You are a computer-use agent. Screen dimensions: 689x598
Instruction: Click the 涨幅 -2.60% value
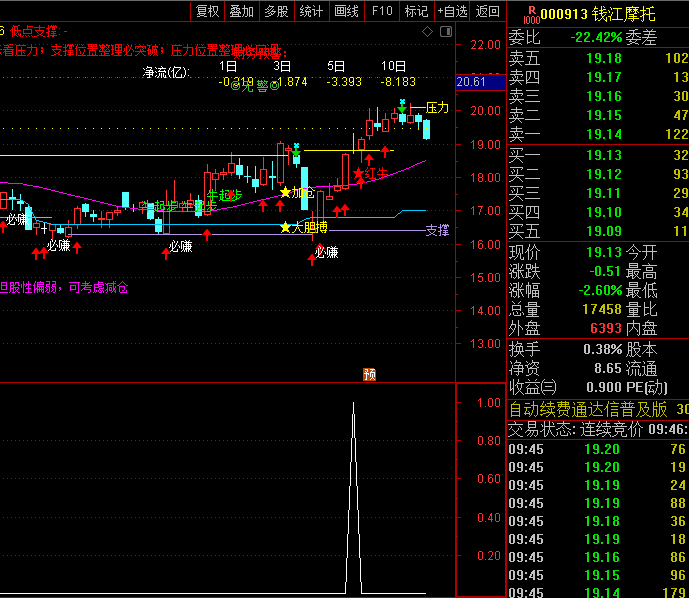coord(600,290)
